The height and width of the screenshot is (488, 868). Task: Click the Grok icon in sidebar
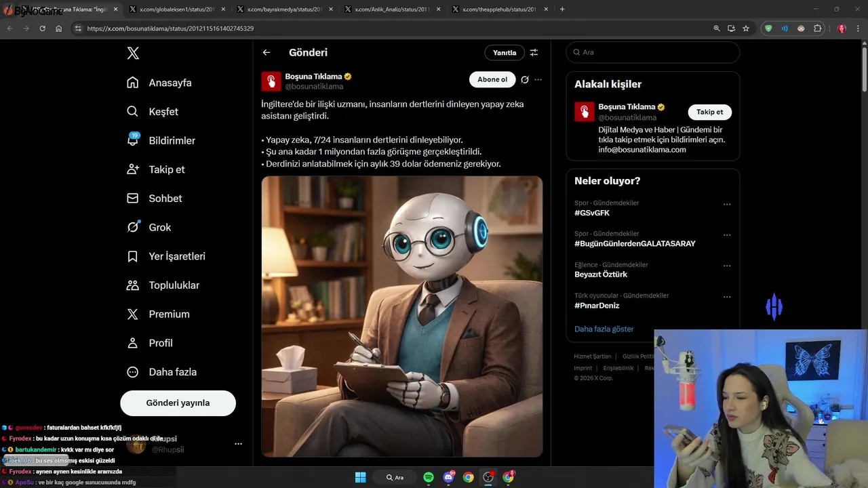click(x=133, y=227)
